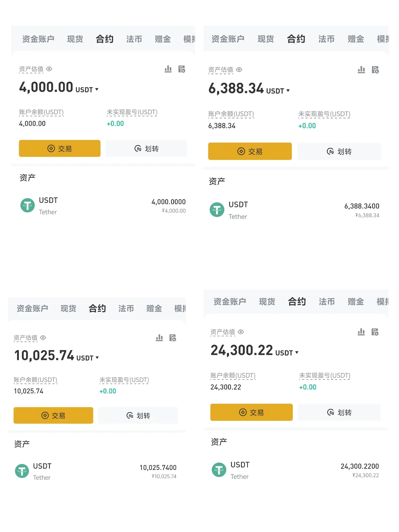Viewport: 399px width, 532px height.
Task: Select USDT asset row showing 6,388.3400
Action: [x=294, y=210]
